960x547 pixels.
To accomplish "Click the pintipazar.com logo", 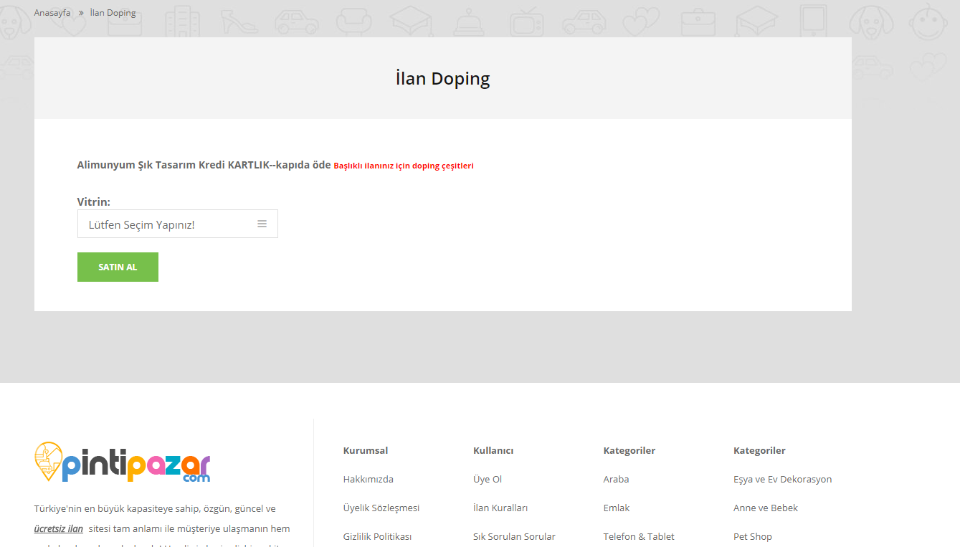I will point(122,463).
